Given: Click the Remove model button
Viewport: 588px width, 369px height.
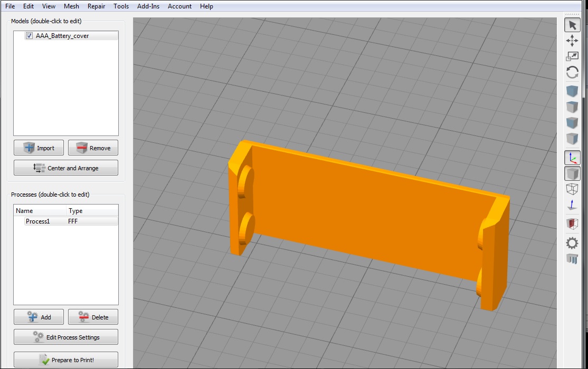Looking at the screenshot, I should click(x=93, y=148).
